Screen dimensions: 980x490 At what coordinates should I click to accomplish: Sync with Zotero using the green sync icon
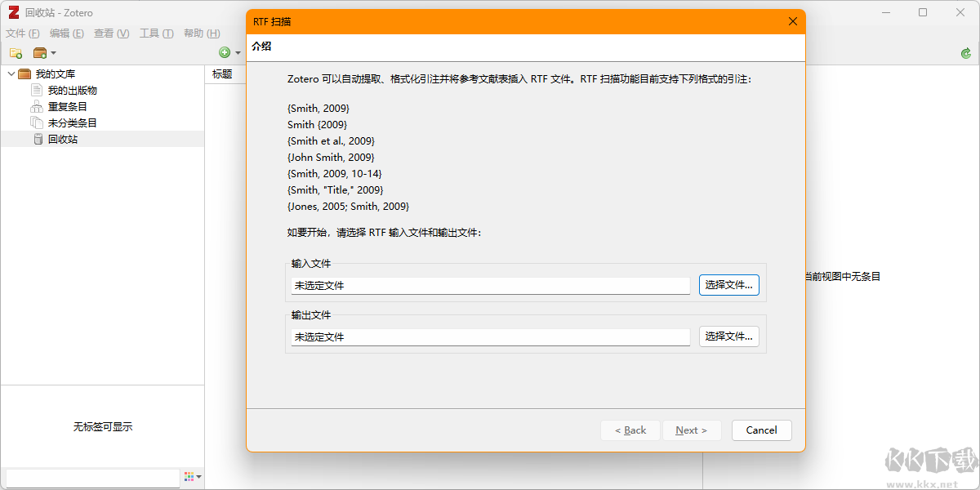pos(966,52)
